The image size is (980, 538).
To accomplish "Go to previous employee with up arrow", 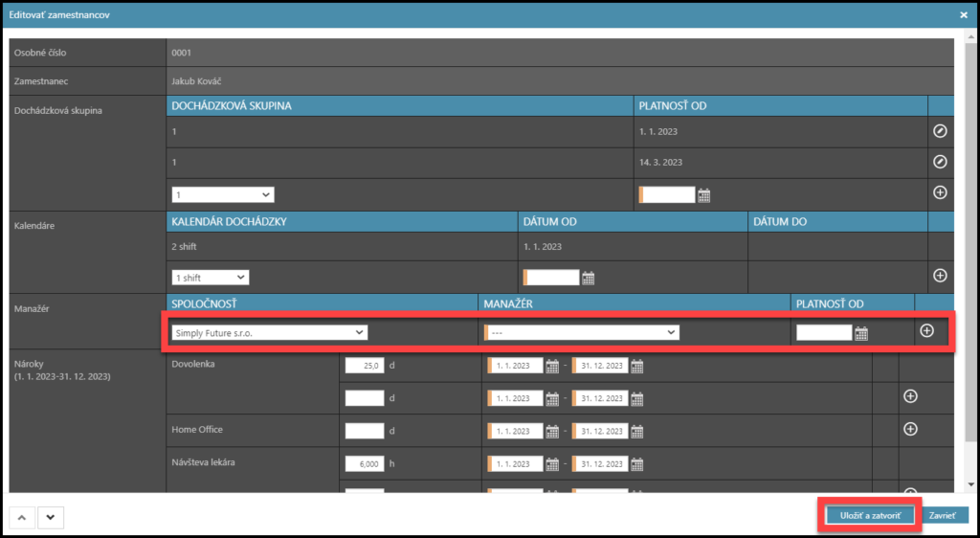I will (22, 517).
